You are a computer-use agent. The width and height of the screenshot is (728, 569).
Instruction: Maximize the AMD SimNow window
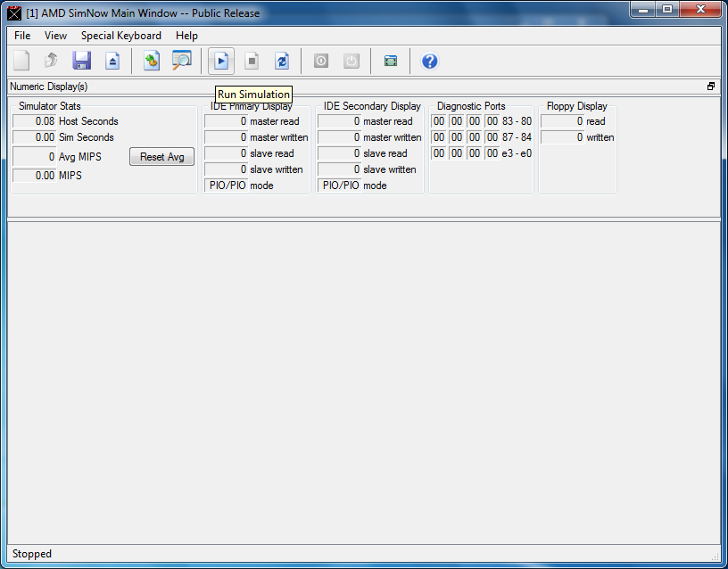click(667, 9)
